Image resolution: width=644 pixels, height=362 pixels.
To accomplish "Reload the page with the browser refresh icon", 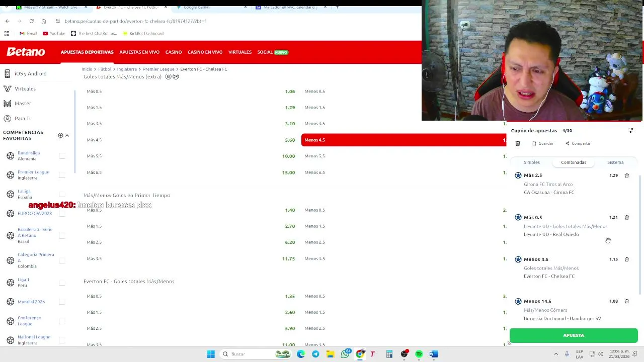I will (x=31, y=21).
